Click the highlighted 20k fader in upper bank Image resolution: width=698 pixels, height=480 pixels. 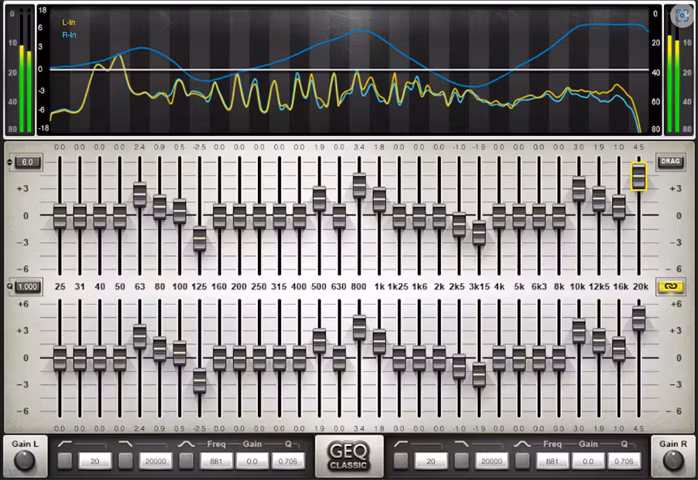(x=639, y=176)
